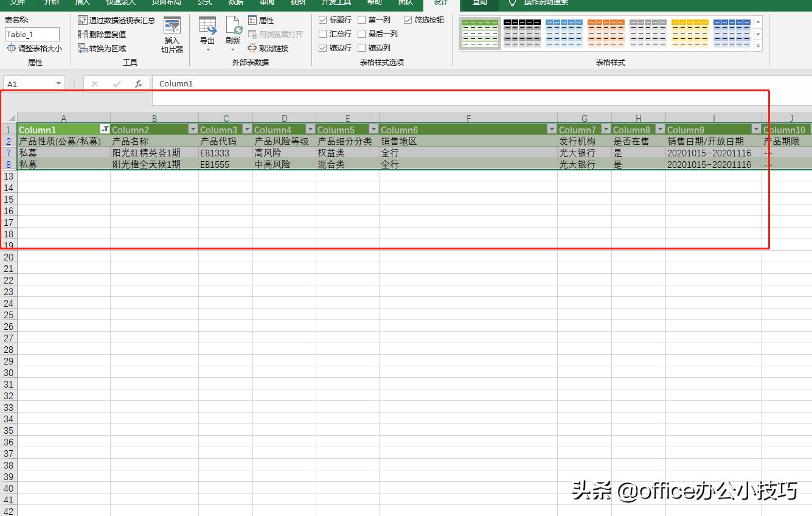Enable the 镶边列 banded columns checkbox
812x516 pixels.
[362, 48]
